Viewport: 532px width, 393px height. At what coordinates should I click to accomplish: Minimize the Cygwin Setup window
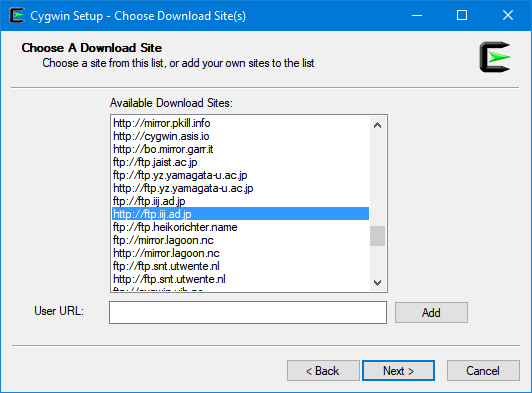pos(417,15)
